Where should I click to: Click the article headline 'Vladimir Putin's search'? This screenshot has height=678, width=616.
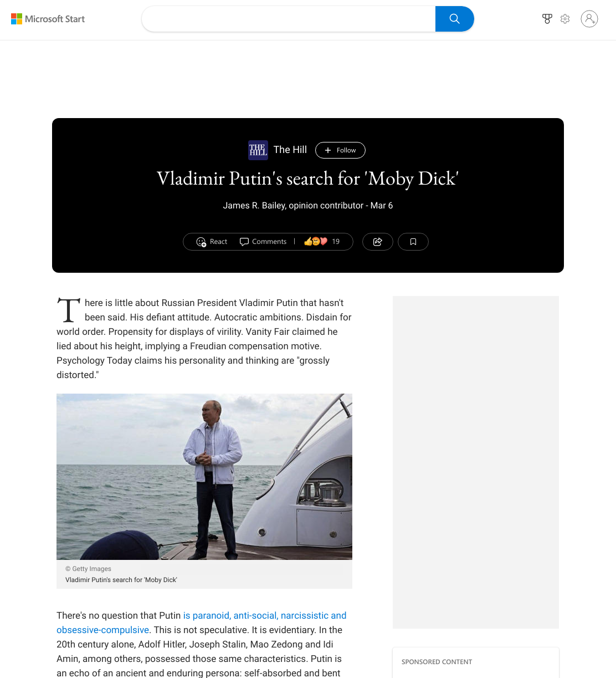[308, 179]
